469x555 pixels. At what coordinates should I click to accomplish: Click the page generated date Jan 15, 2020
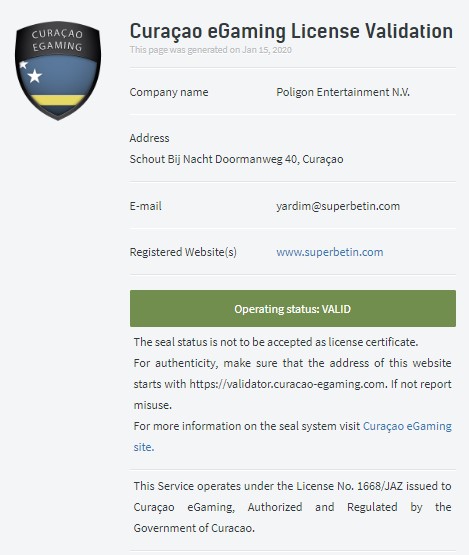(x=267, y=50)
